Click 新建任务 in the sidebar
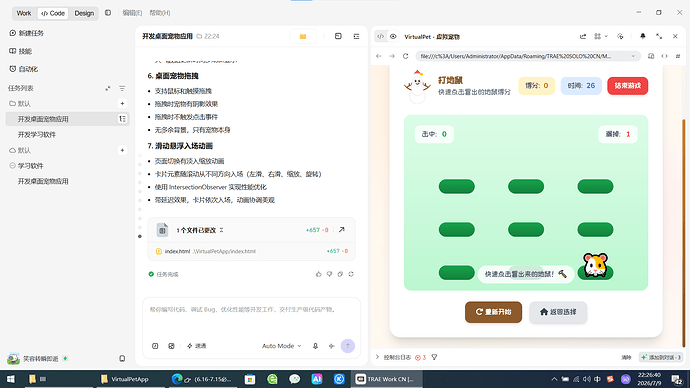The image size is (690, 388). [26, 33]
